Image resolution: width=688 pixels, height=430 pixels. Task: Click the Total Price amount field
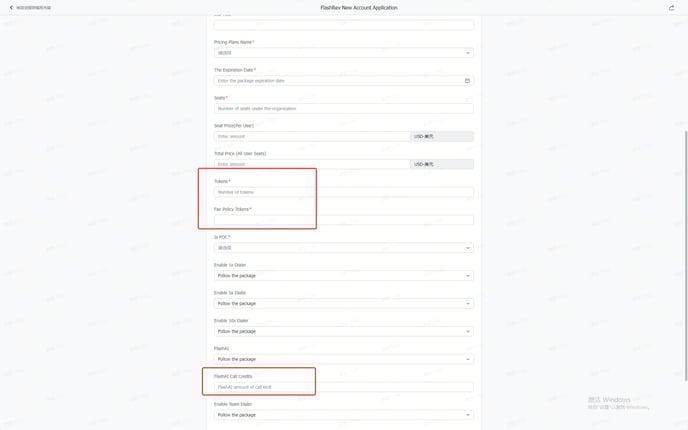(x=312, y=164)
